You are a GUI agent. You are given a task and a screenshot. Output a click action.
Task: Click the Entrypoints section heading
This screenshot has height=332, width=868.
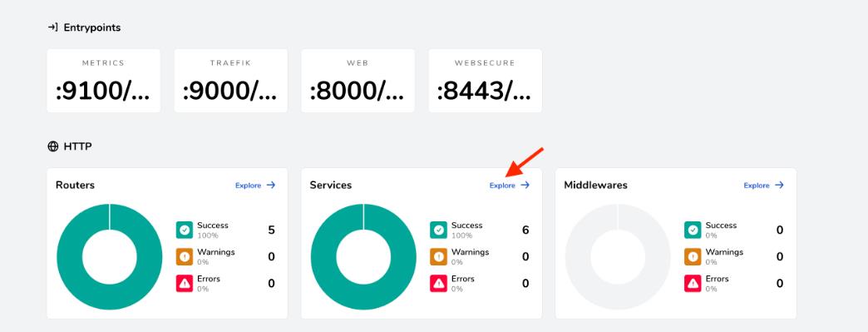(92, 27)
